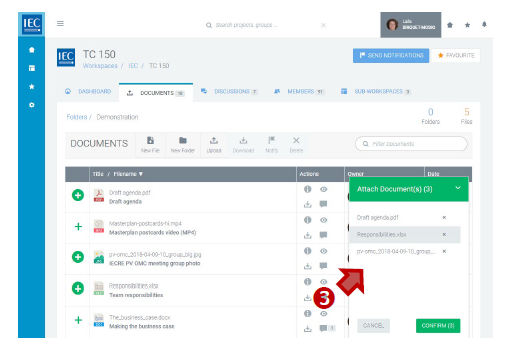Screen dimensions: 506x361
Task: Click the Download toolbar icon
Action: [x=243, y=144]
